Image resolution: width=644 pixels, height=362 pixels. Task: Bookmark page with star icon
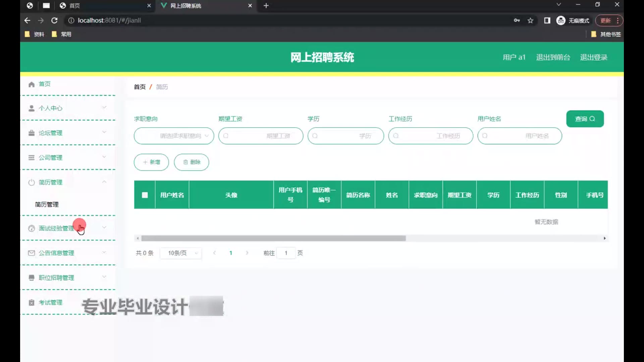pyautogui.click(x=530, y=21)
